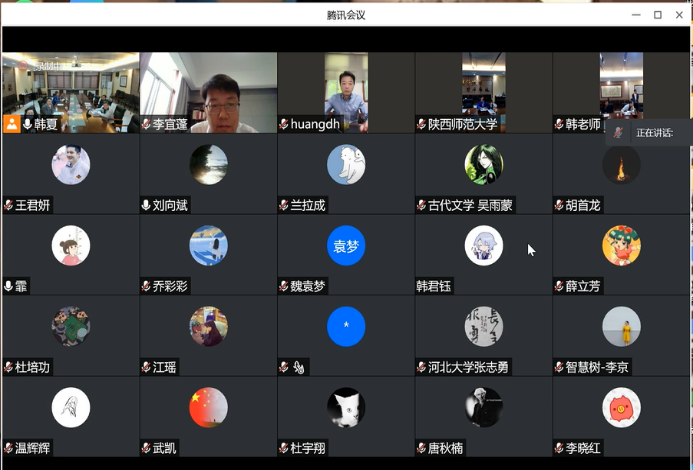Click the 韩君钰 participant name label

tap(434, 286)
